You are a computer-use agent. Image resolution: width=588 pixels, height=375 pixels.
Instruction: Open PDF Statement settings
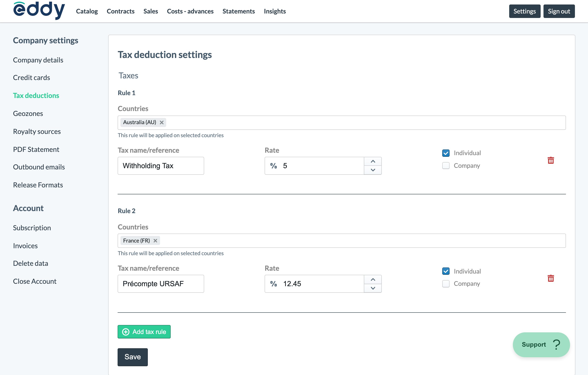36,149
